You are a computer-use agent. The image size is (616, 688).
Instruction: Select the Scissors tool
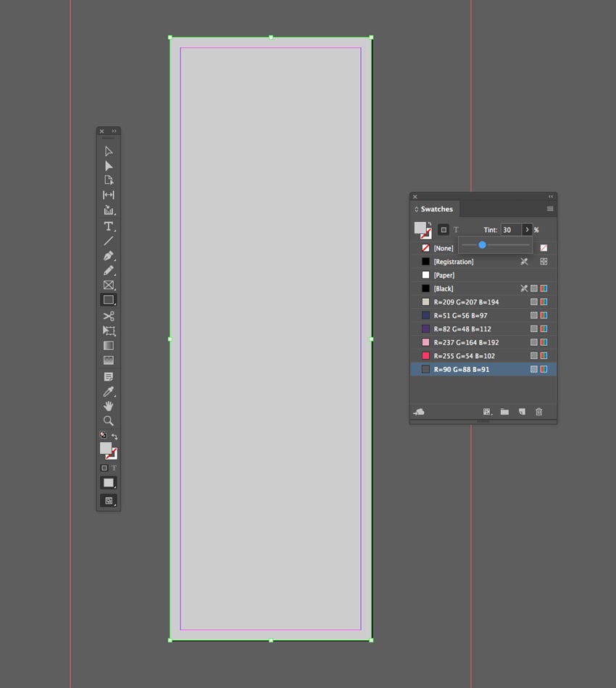(108, 316)
